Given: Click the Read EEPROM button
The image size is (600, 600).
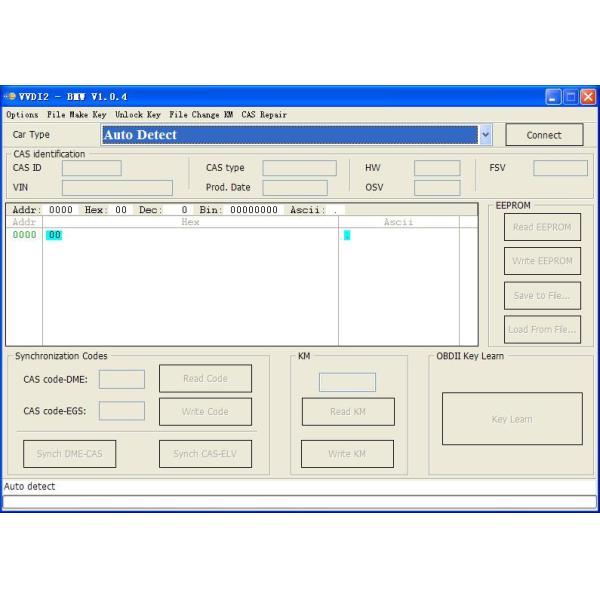Looking at the screenshot, I should [542, 227].
